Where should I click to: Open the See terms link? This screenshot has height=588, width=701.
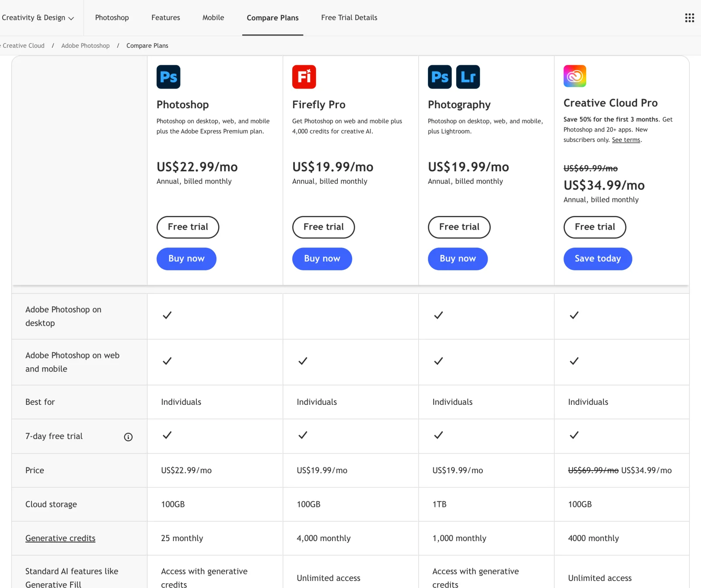626,140
